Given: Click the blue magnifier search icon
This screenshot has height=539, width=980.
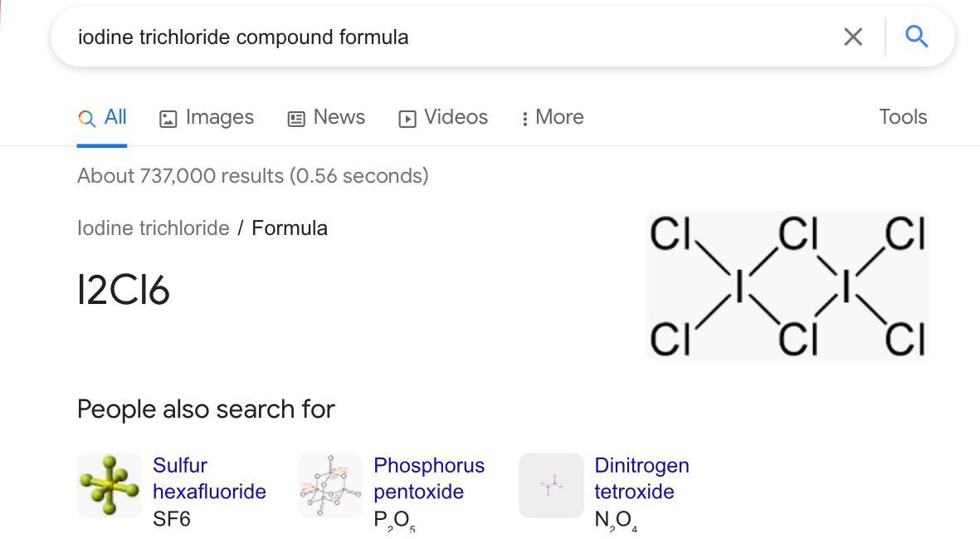Looking at the screenshot, I should (x=916, y=37).
